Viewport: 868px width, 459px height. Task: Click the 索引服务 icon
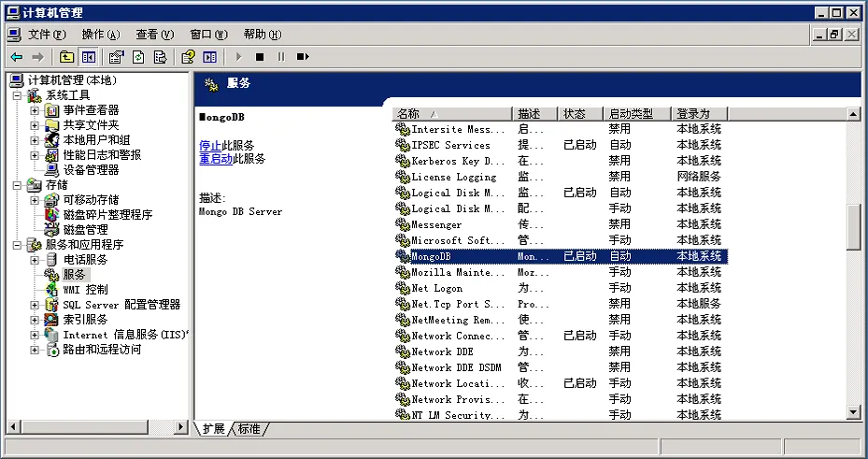[x=51, y=320]
